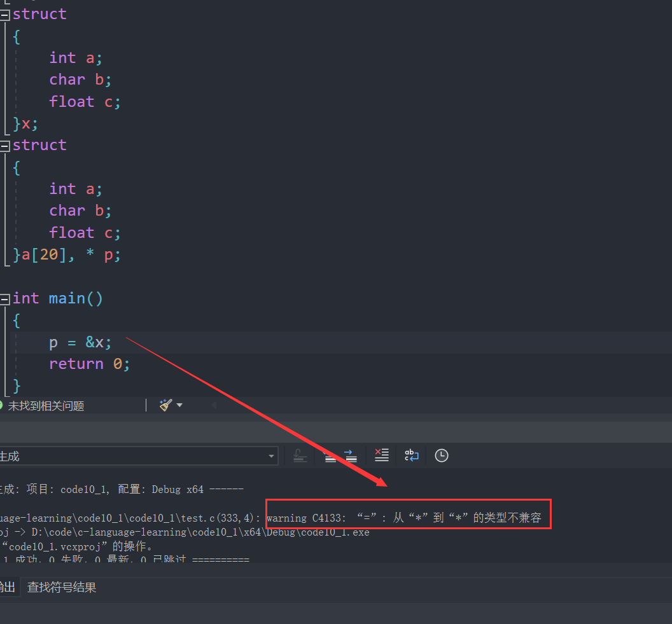Click the 'return 0;' line

89,364
